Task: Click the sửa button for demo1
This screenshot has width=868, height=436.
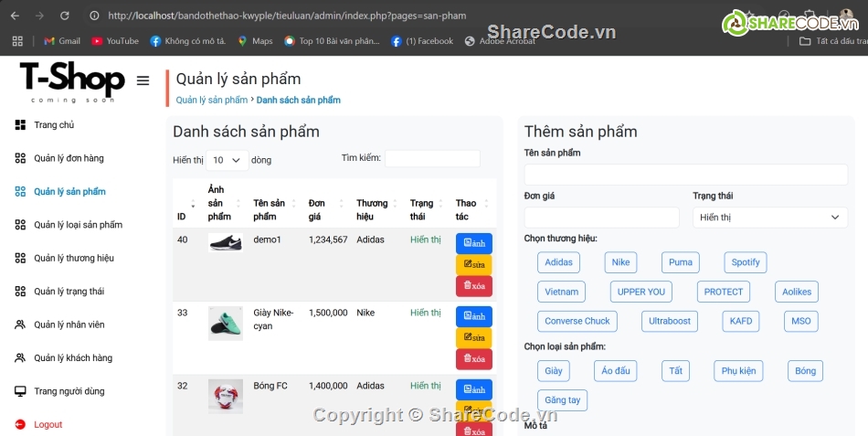Action: [x=474, y=265]
